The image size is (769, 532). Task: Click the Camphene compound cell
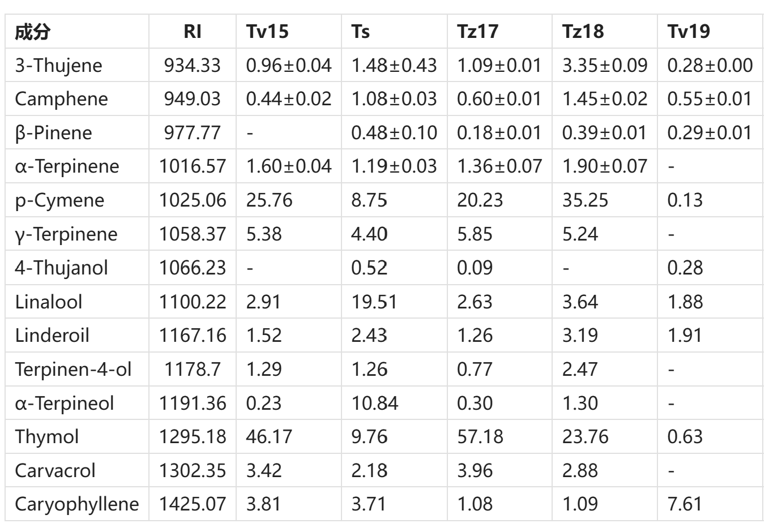(61, 98)
